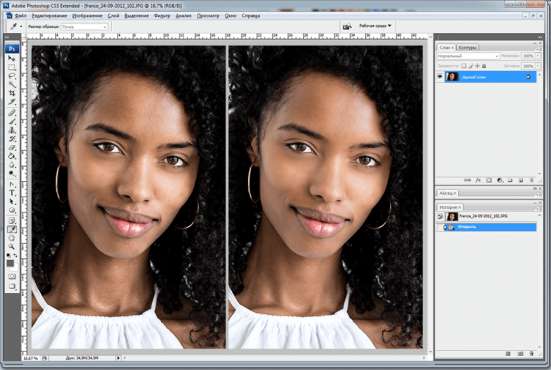The image size is (551, 370).
Task: Select the History Brush tool
Action: tap(12, 139)
